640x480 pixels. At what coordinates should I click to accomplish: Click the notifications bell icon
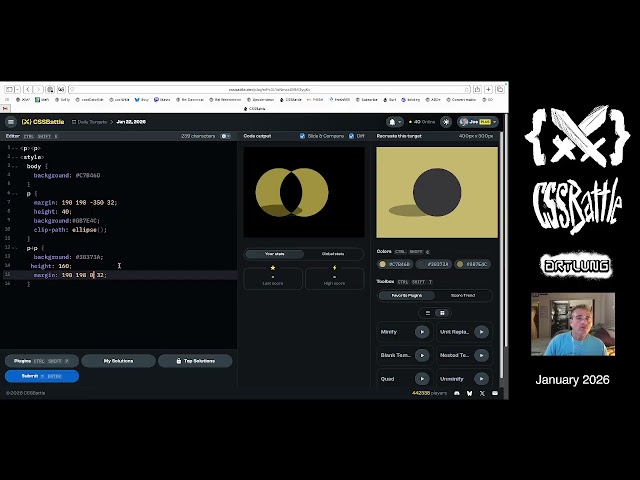(x=395, y=122)
